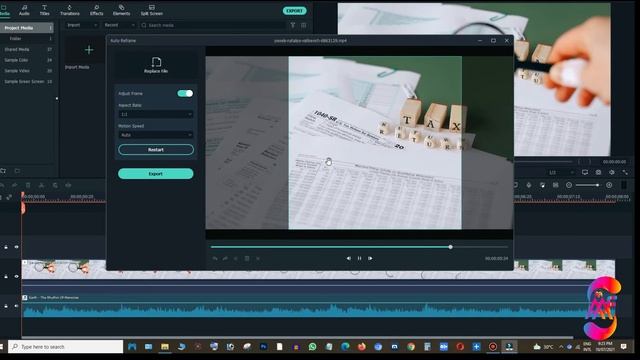The width and height of the screenshot is (640, 360).
Task: Click the teal Export button in Auto Reframe
Action: pos(156,174)
